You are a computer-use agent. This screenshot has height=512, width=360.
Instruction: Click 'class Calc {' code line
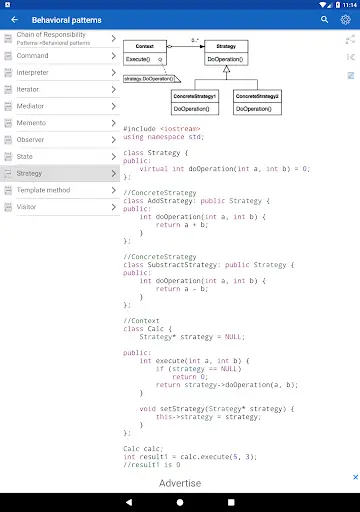(147, 329)
